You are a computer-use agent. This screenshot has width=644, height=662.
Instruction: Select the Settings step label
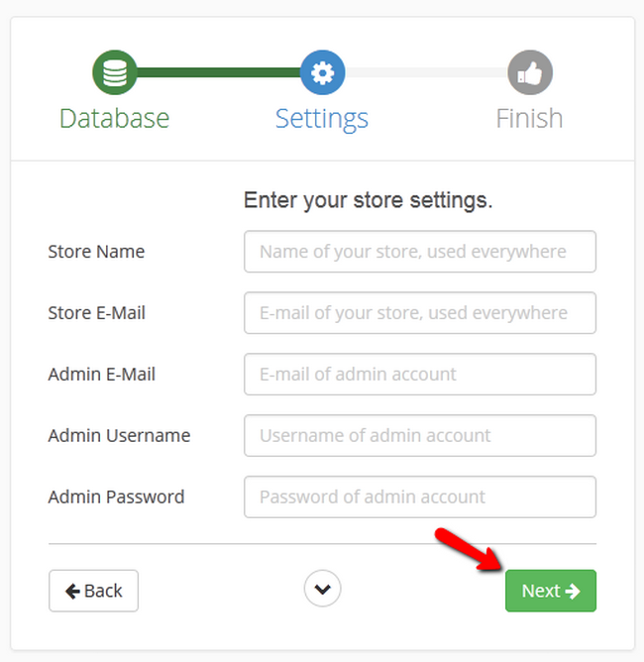pyautogui.click(x=322, y=118)
